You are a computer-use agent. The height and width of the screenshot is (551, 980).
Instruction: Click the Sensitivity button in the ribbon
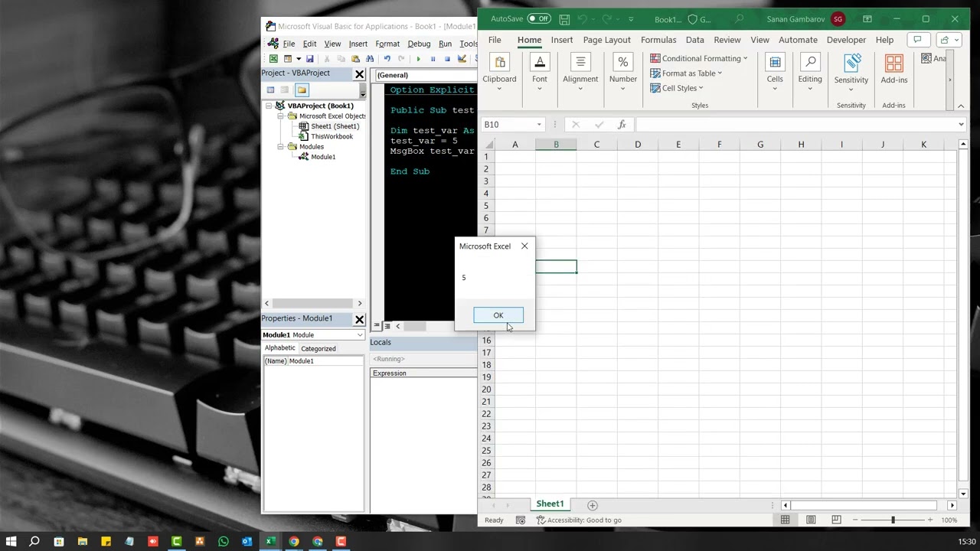(851, 73)
